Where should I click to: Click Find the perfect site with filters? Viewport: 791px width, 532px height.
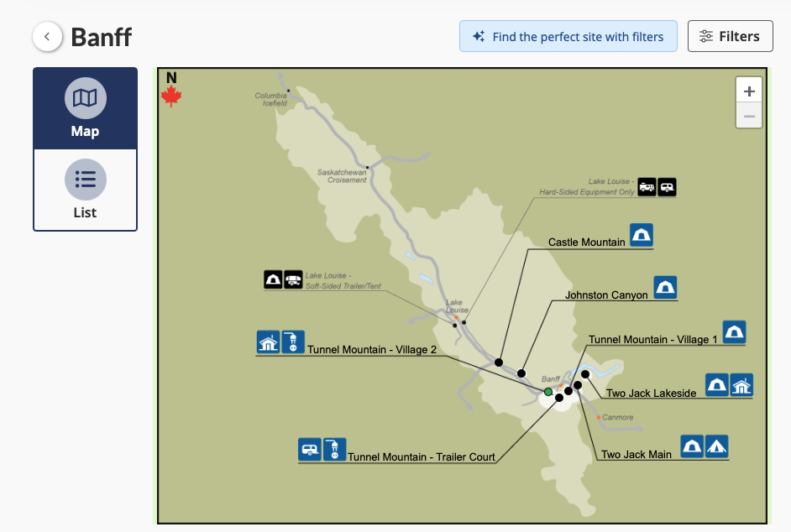click(x=568, y=36)
